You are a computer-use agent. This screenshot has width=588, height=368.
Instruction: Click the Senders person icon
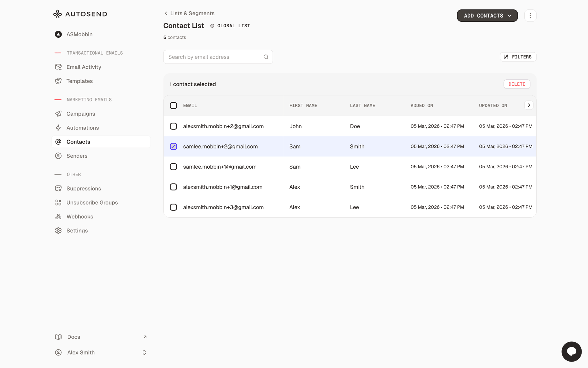(x=58, y=156)
